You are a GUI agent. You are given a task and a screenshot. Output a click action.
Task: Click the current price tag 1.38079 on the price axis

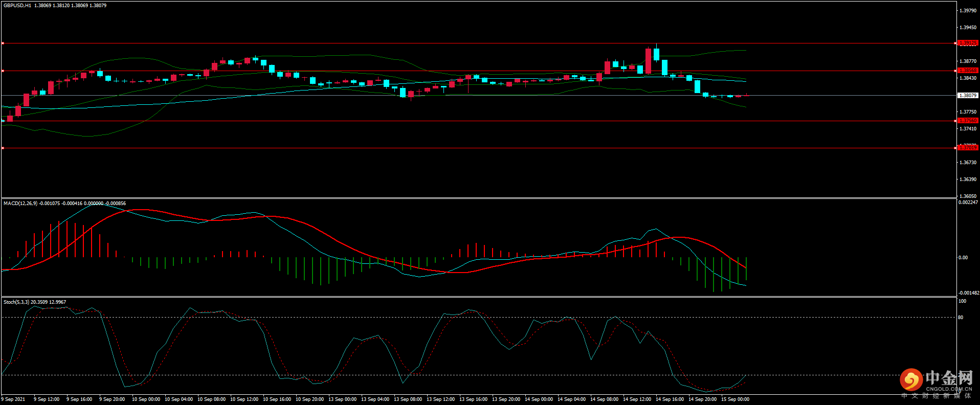coord(968,96)
